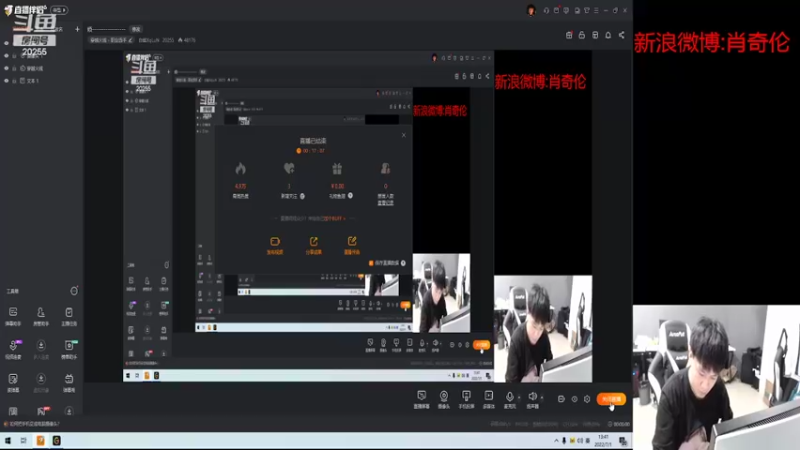The height and width of the screenshot is (450, 800).
Task: Open Task View on the taskbar
Action: (23, 440)
